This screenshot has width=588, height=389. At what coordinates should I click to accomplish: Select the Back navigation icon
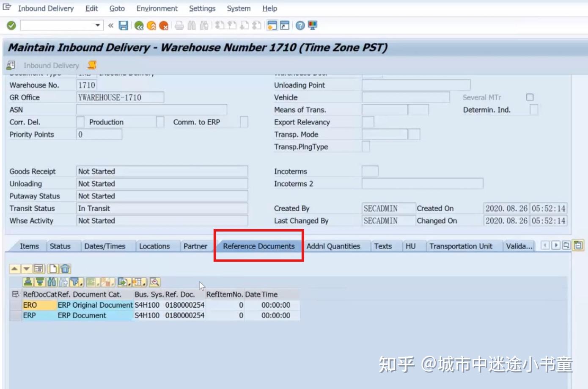point(139,25)
